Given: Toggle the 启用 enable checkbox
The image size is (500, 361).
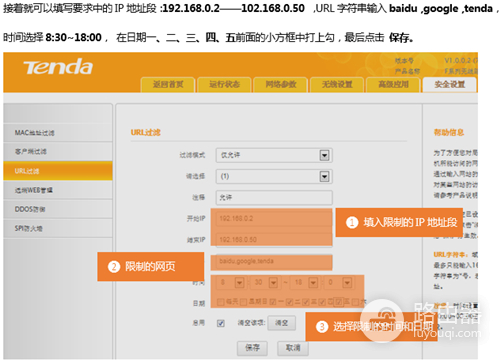Looking at the screenshot, I should [x=221, y=323].
